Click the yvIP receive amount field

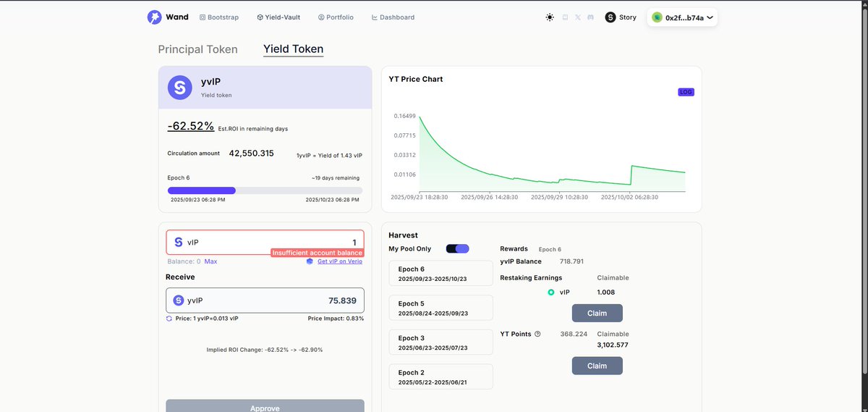[x=265, y=300]
